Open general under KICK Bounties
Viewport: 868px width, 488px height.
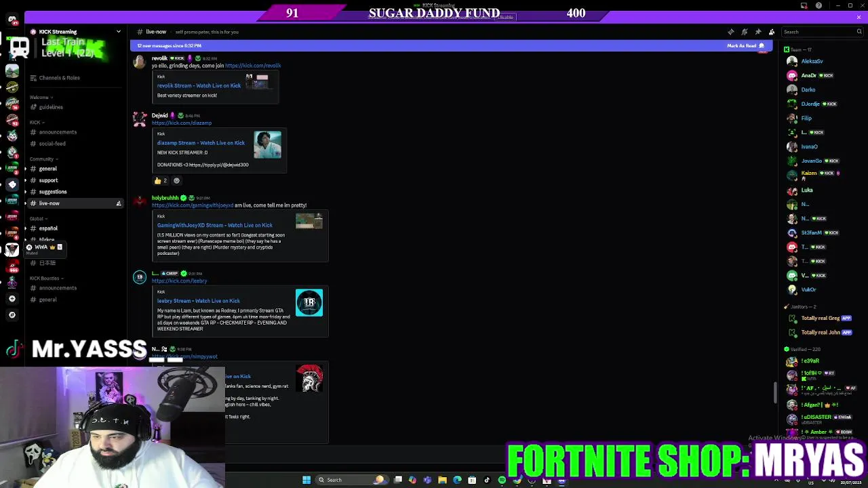tap(47, 300)
